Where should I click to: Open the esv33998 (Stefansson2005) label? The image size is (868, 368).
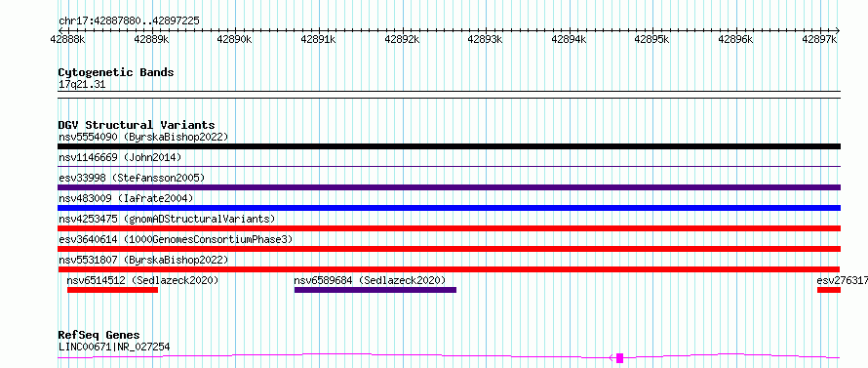pos(132,178)
